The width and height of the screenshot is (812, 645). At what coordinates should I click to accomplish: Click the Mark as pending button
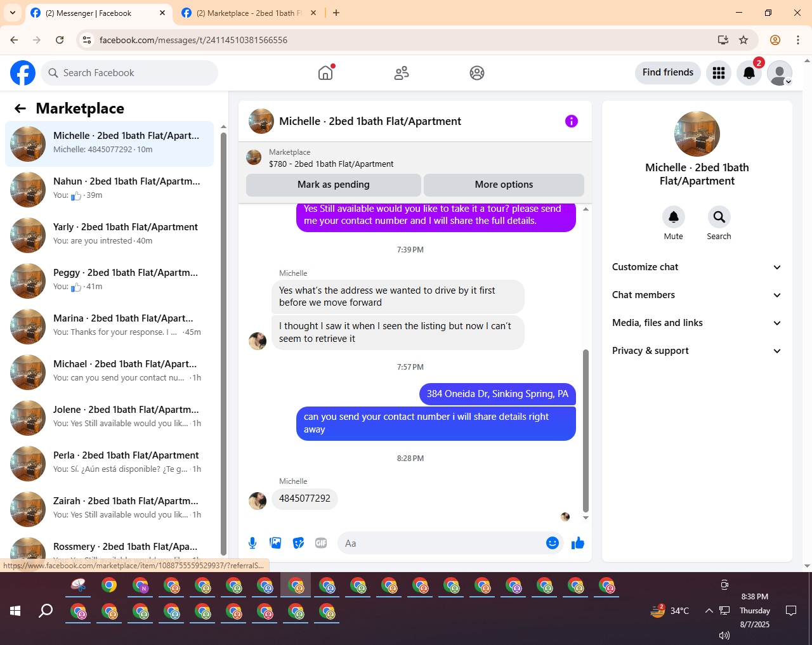pos(334,185)
